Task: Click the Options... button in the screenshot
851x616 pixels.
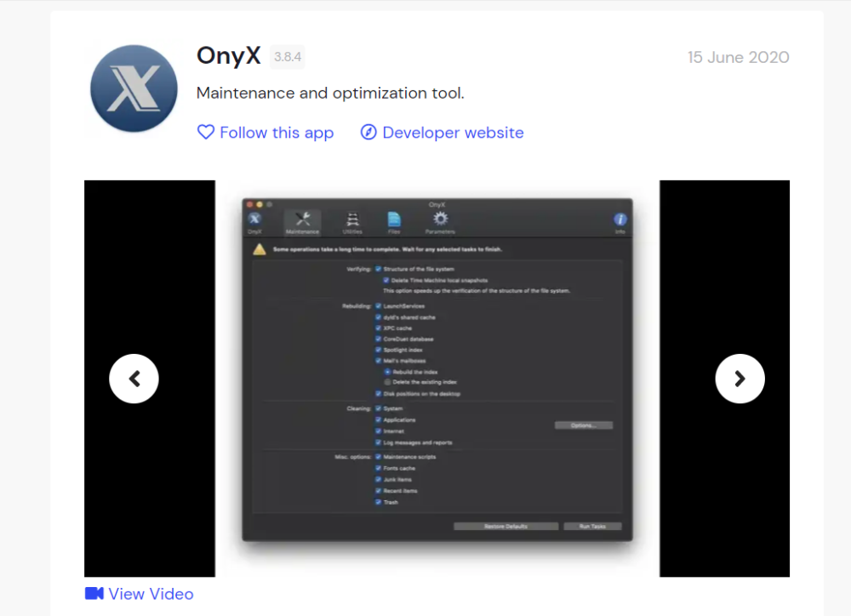Action: (x=584, y=425)
